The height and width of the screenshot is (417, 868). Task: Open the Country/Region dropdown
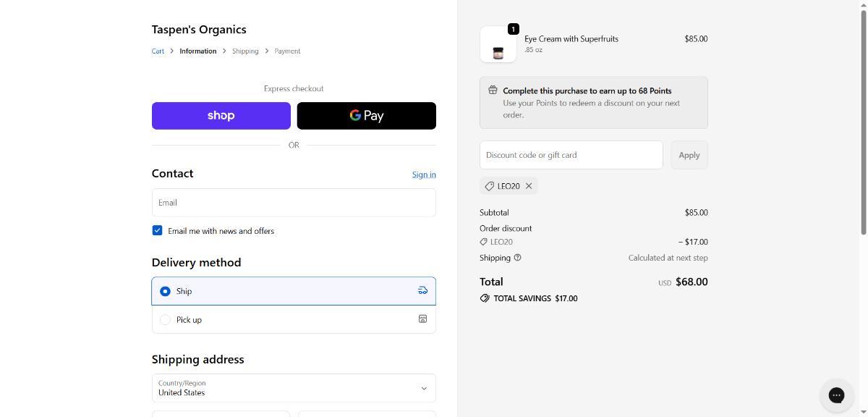294,388
